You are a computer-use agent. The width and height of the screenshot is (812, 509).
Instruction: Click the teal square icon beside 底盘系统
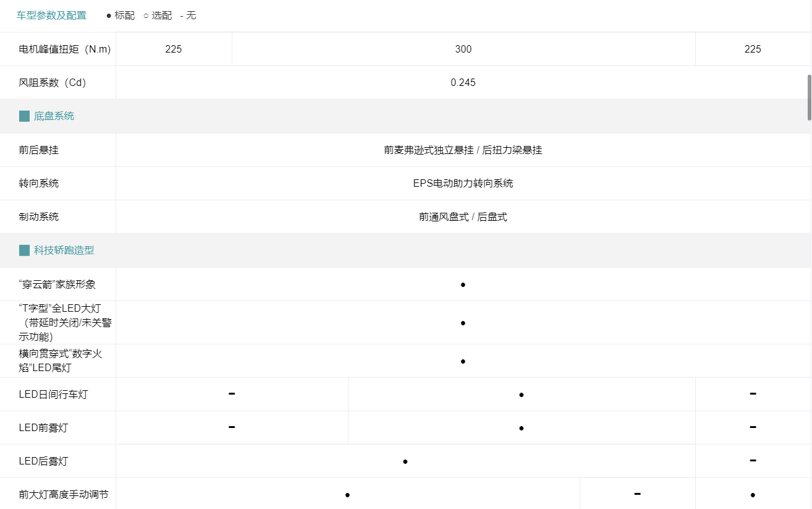click(25, 116)
